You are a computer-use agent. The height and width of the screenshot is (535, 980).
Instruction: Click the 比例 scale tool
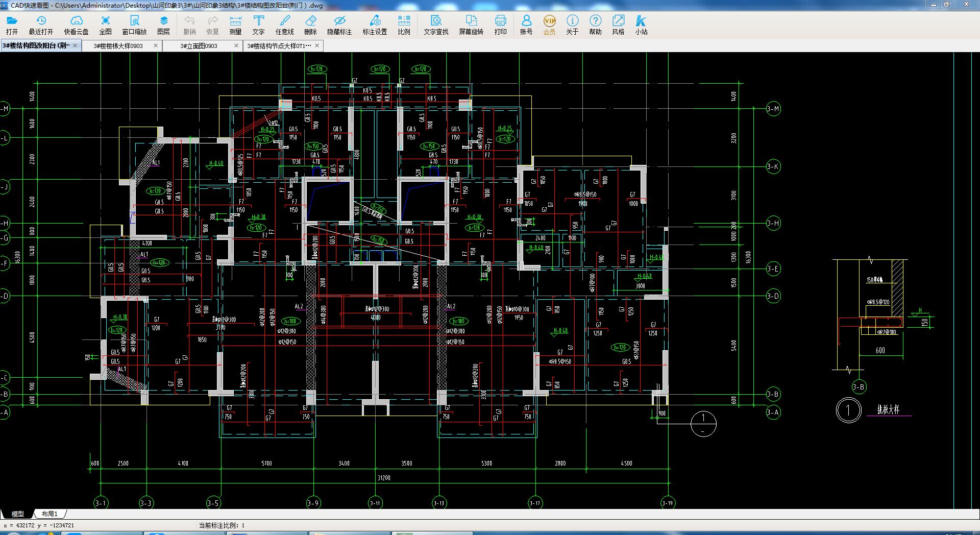click(404, 25)
